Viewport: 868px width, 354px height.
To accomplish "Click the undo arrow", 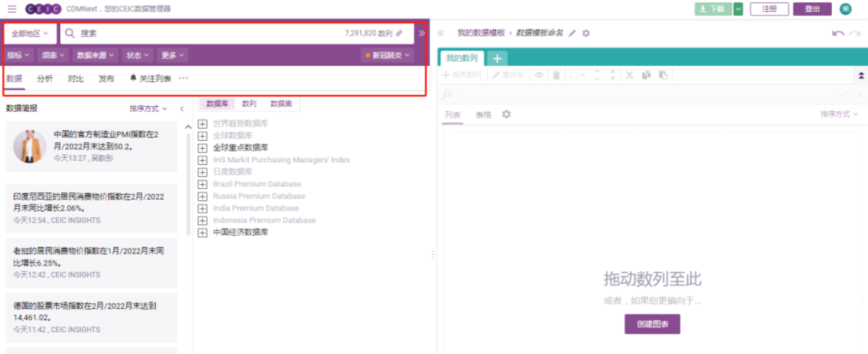I will pyautogui.click(x=838, y=33).
